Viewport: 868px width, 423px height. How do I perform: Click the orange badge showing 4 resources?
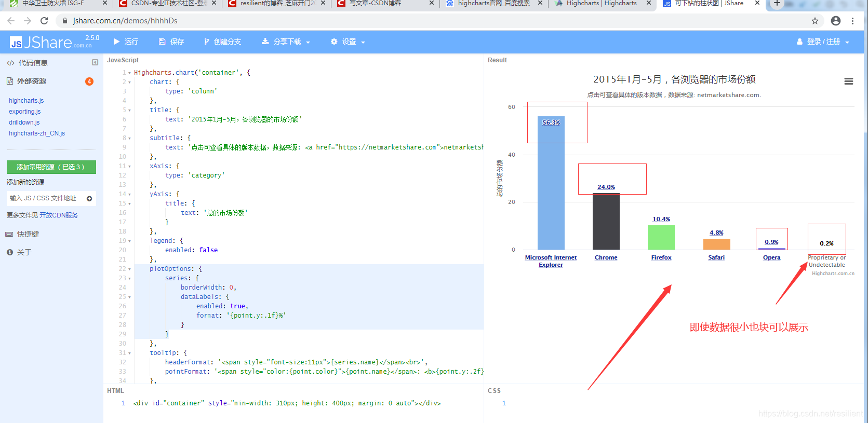tap(89, 81)
